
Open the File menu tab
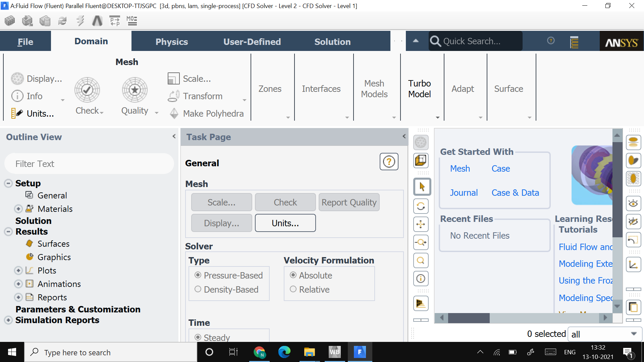tap(25, 42)
